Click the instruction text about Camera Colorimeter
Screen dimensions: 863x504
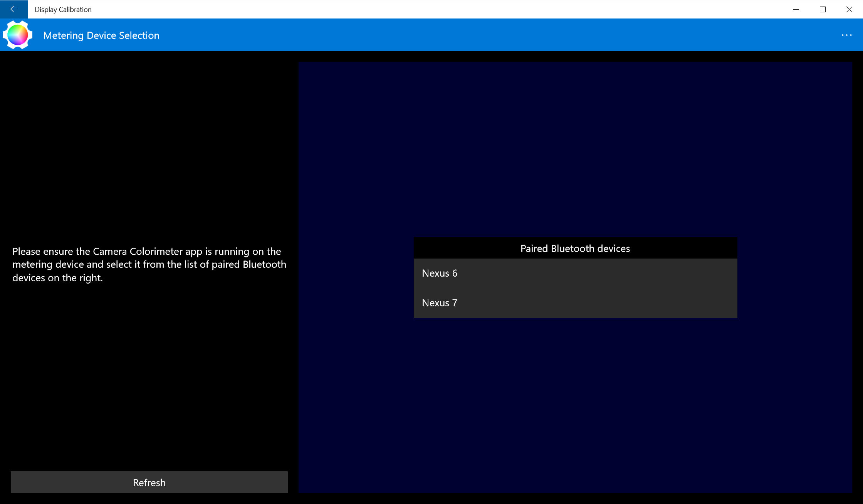coord(149,264)
